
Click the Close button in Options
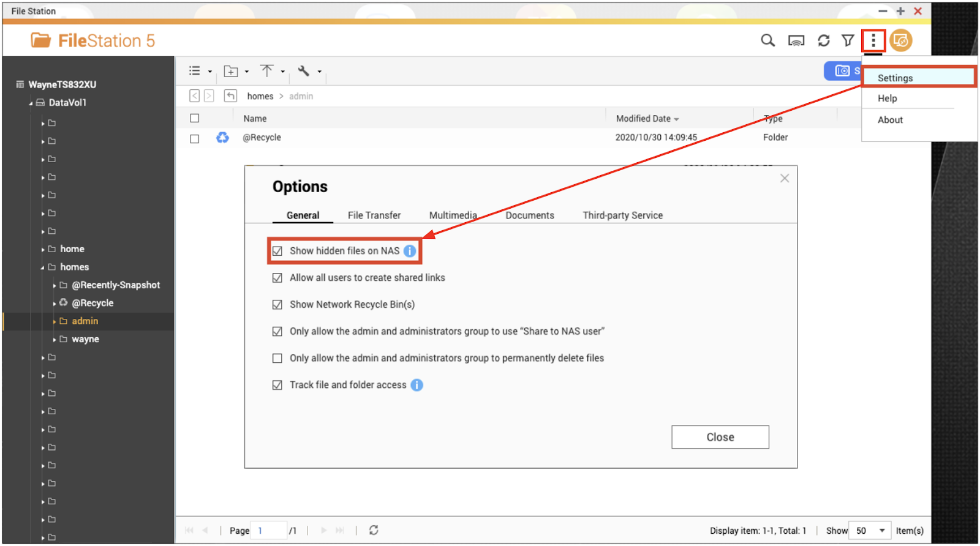[x=720, y=437]
